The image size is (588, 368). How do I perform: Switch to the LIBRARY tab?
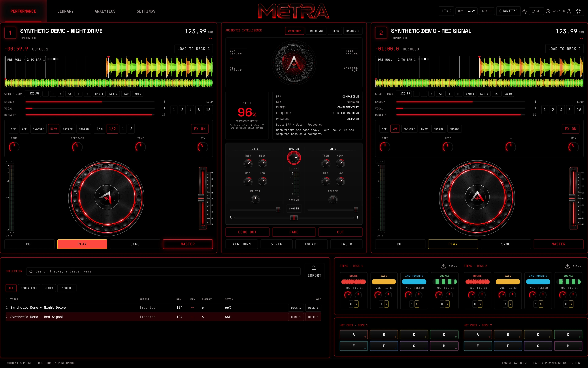point(65,11)
